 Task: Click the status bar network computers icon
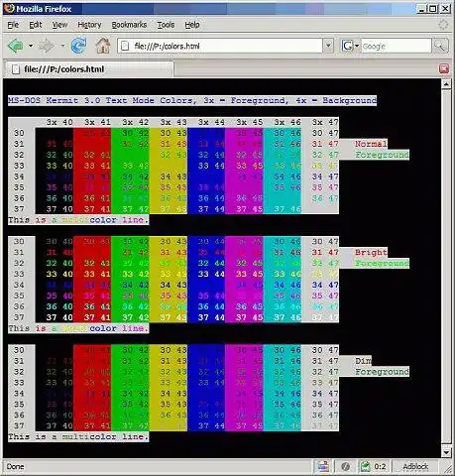[323, 466]
